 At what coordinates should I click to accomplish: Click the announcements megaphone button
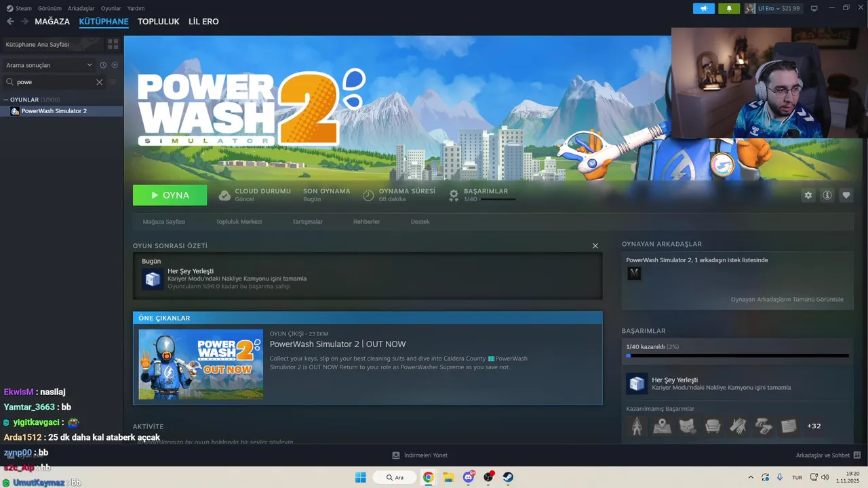704,8
